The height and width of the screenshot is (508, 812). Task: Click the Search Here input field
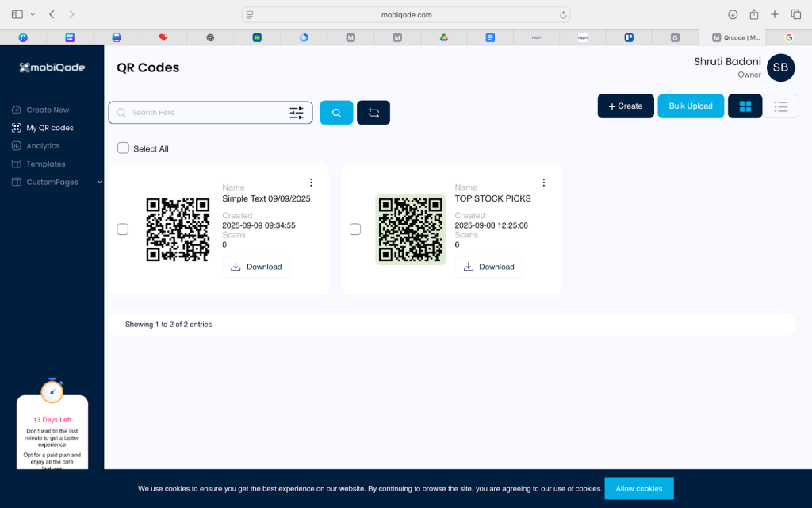[210, 113]
